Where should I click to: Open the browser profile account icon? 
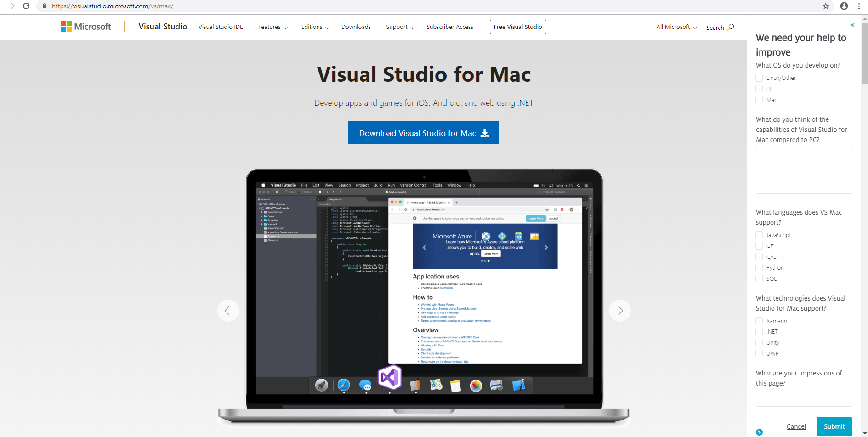coord(844,6)
